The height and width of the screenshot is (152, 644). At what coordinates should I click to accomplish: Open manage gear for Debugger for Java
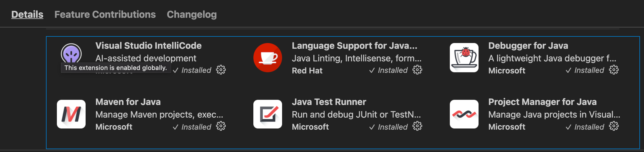[614, 70]
